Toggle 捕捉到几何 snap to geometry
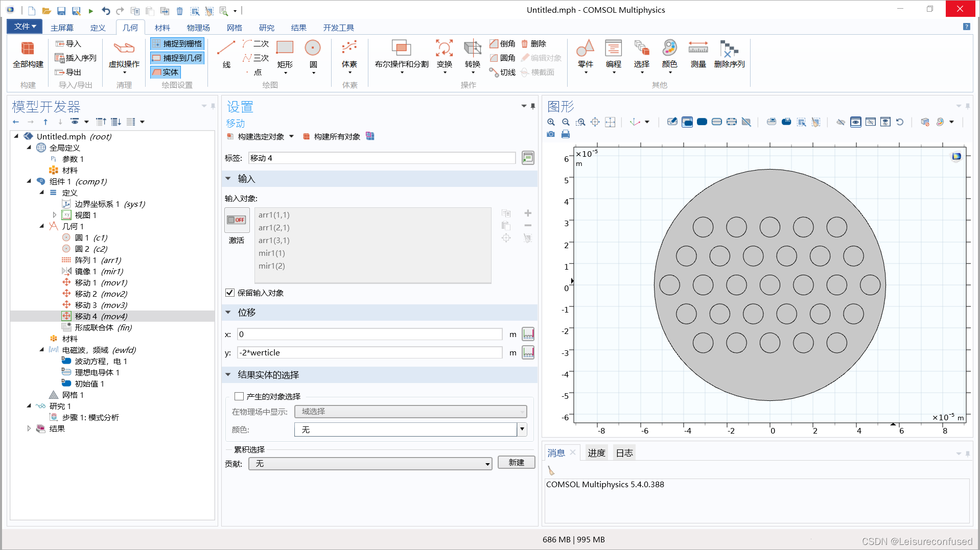The image size is (980, 550). [x=177, y=58]
